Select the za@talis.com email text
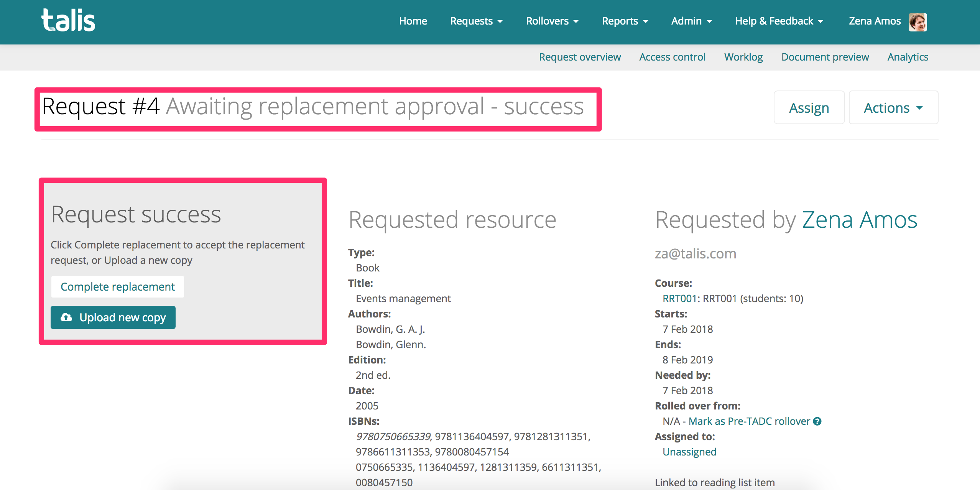Screen dimensions: 980x490 (696, 253)
